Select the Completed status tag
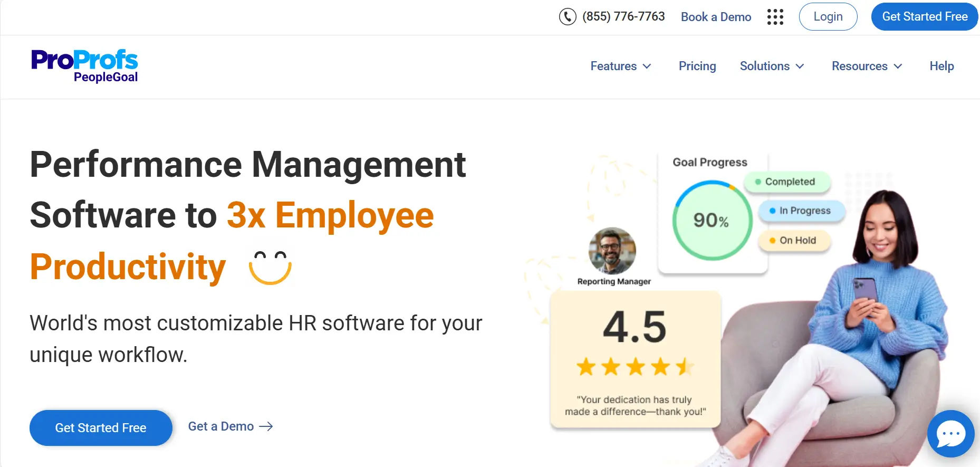This screenshot has height=467, width=980. pos(787,182)
